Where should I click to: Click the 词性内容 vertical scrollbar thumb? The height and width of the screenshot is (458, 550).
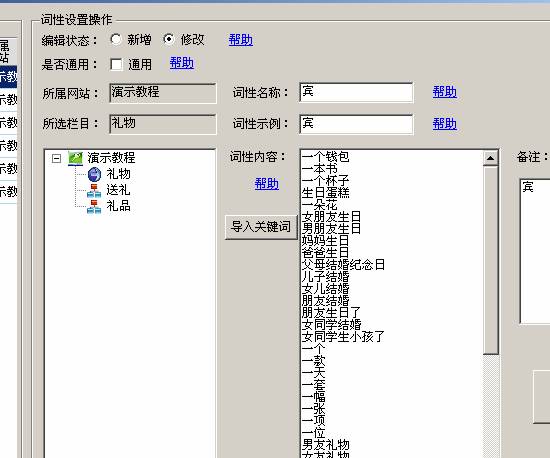[x=490, y=261]
